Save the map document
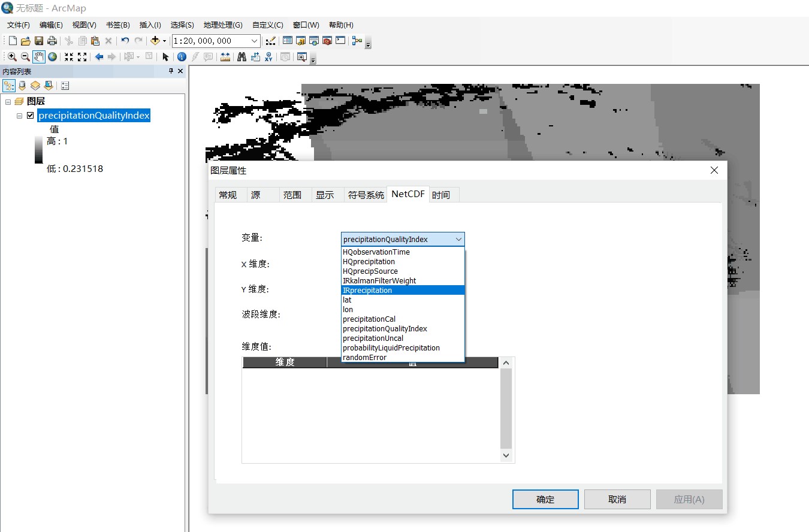Viewport: 809px width, 532px height. pos(39,41)
